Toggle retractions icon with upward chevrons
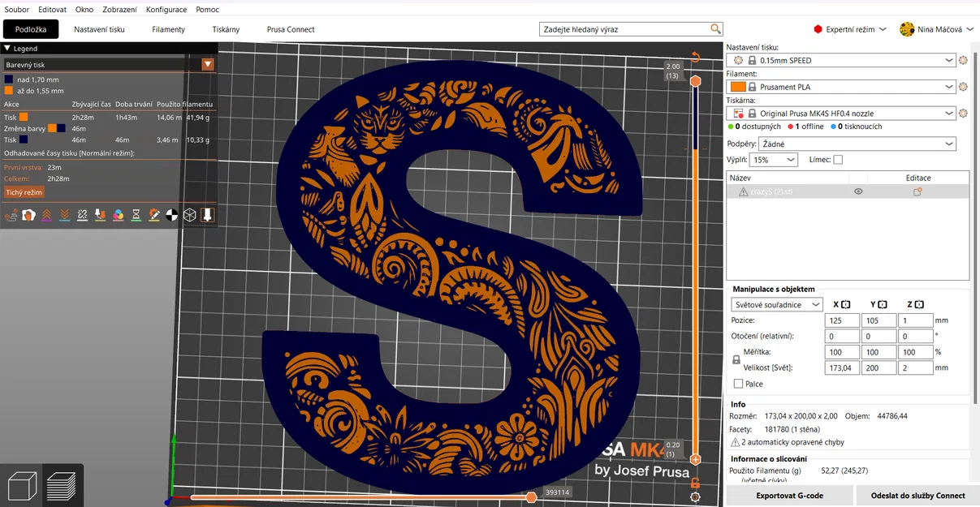This screenshot has height=507, width=980. tap(46, 215)
